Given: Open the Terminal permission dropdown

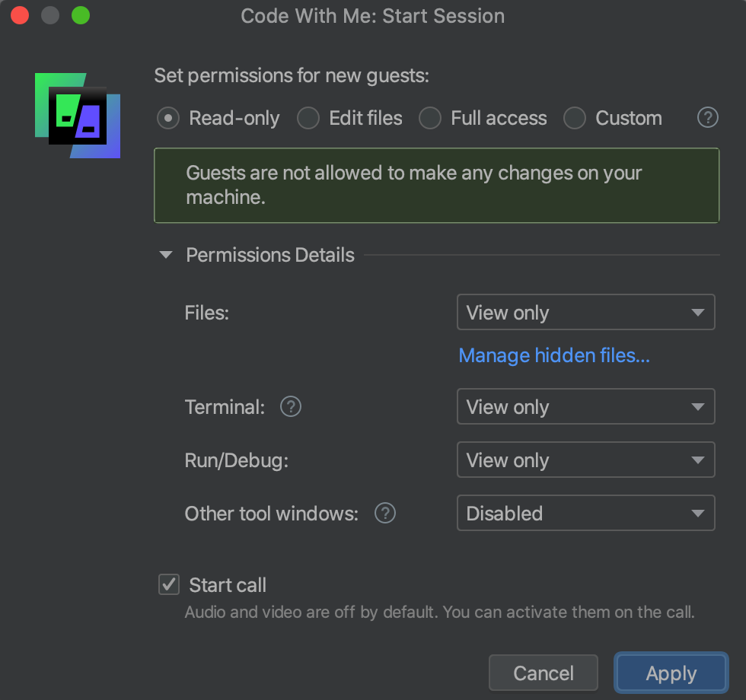Looking at the screenshot, I should click(x=585, y=407).
